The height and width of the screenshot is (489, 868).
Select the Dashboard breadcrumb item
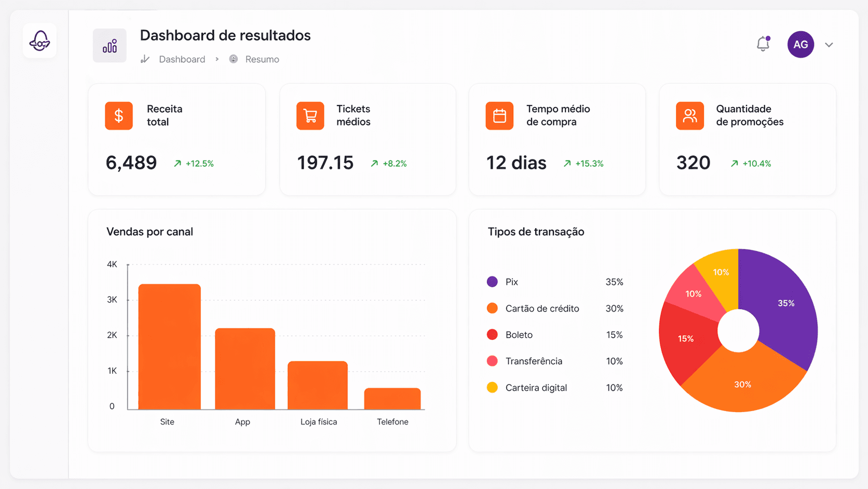[x=182, y=59]
